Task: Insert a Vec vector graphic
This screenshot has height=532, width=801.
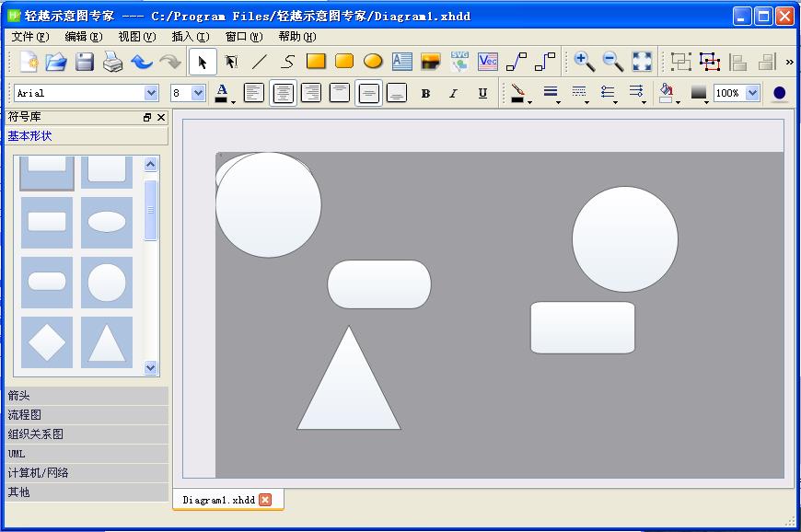Action: click(x=488, y=62)
